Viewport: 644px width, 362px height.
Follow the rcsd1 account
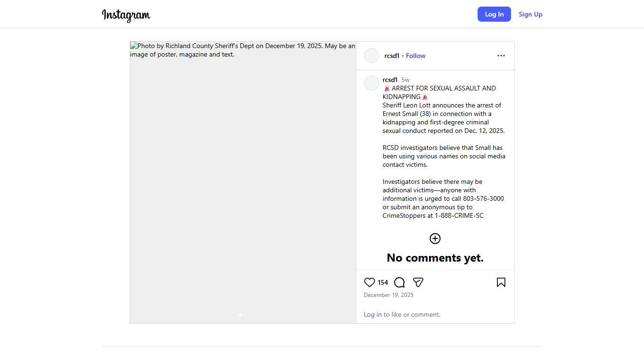click(x=415, y=56)
